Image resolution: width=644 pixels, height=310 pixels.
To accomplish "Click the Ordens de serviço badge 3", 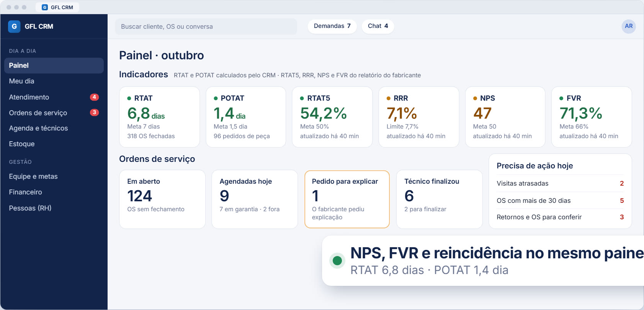I will [94, 113].
